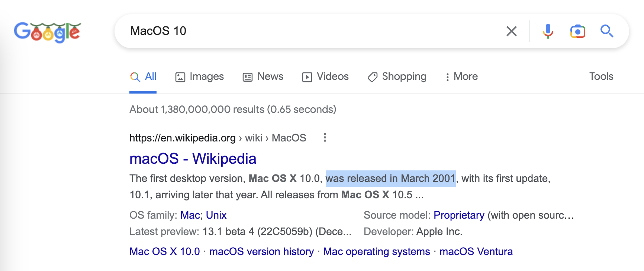Click the blue magnifier search button
The width and height of the screenshot is (644, 271).
pyautogui.click(x=606, y=31)
